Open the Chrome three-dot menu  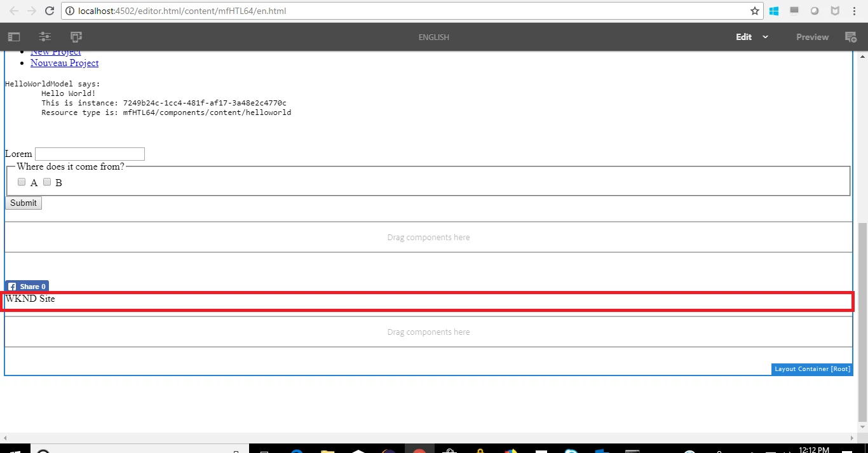(855, 11)
